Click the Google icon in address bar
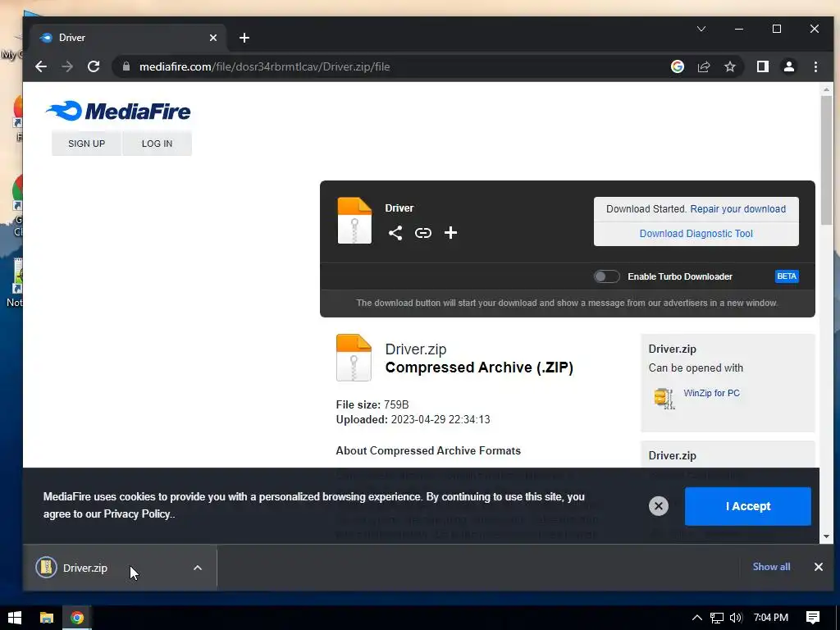 [x=677, y=66]
